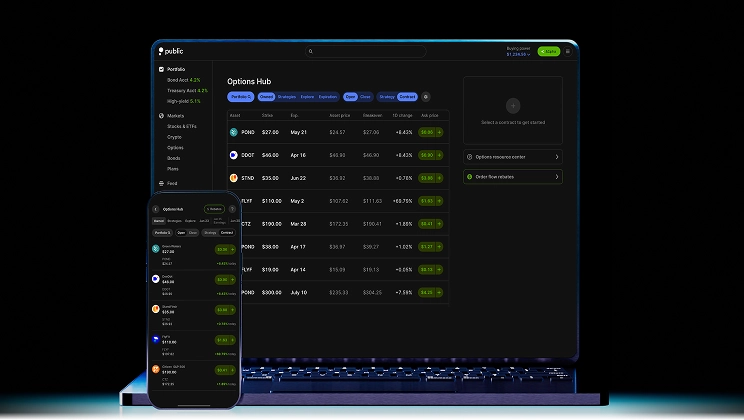Viewport: 744px width, 420px height.
Task: Click the STND asset icon in the table
Action: pos(234,178)
